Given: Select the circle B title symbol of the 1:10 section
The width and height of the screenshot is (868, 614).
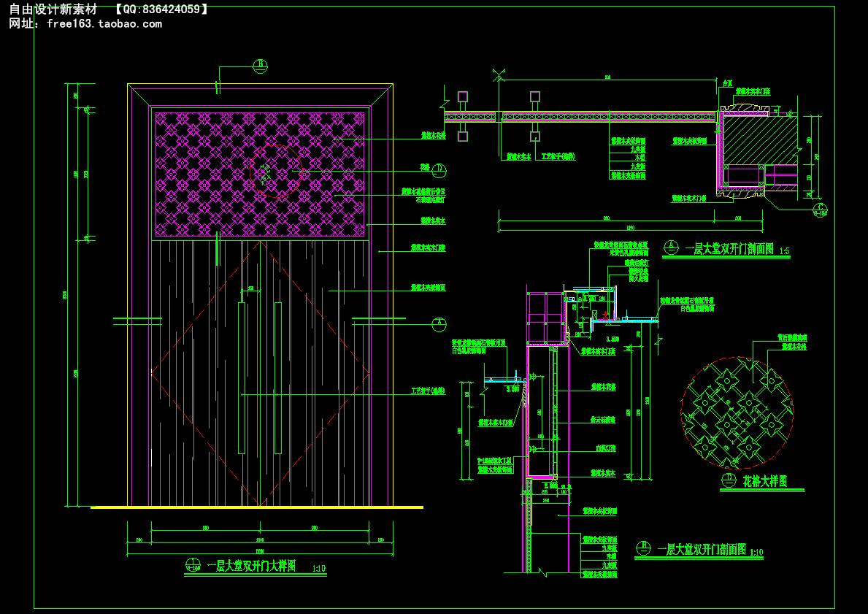Looking at the screenshot, I should 642,548.
